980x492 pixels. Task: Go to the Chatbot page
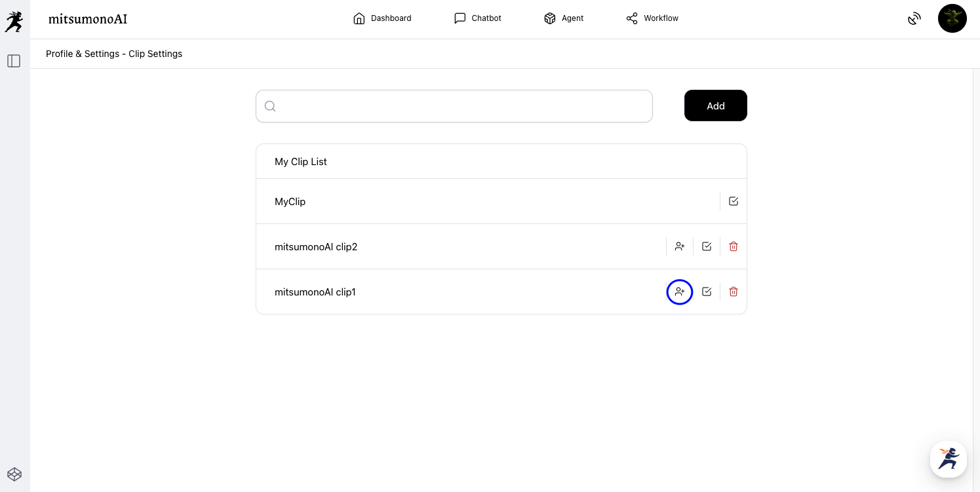[x=478, y=18]
